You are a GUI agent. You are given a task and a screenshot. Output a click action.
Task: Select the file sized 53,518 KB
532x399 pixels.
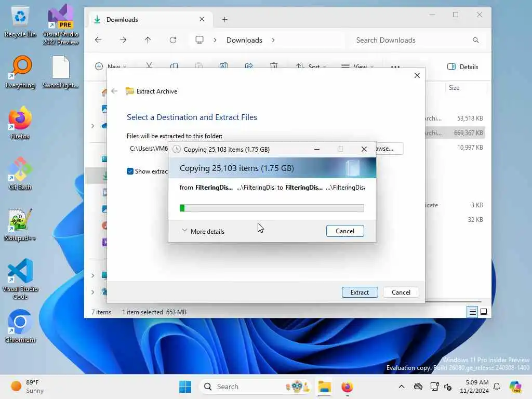[455, 118]
